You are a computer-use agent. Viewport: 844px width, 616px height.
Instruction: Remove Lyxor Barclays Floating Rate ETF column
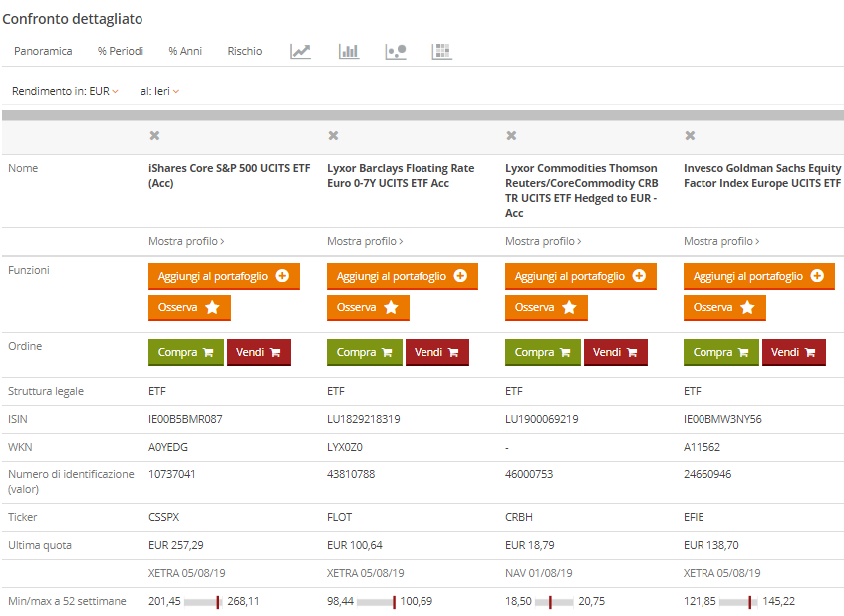[333, 136]
